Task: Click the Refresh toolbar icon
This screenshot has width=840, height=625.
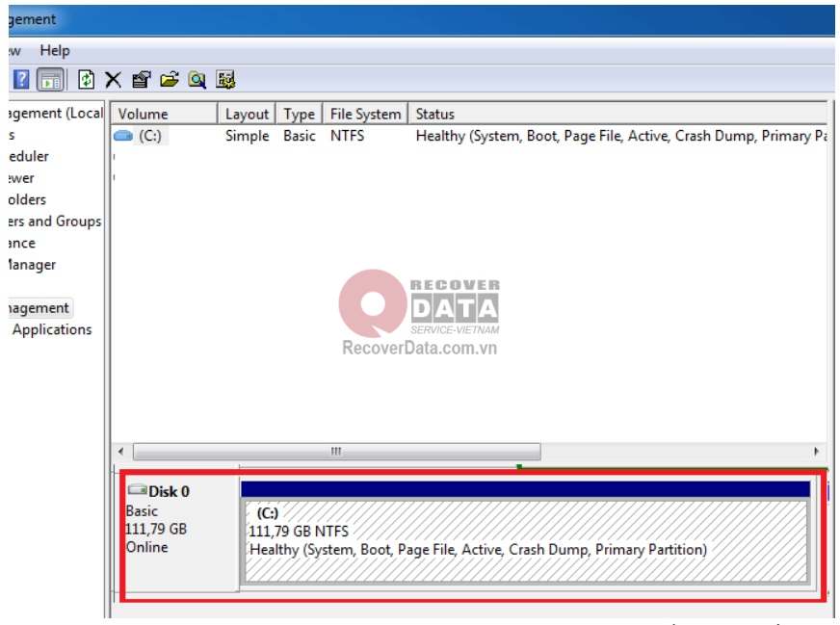Action: [x=87, y=80]
